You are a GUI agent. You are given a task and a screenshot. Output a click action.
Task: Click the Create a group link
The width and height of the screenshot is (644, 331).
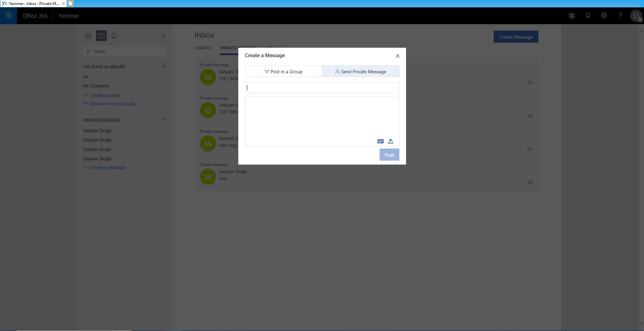point(102,95)
